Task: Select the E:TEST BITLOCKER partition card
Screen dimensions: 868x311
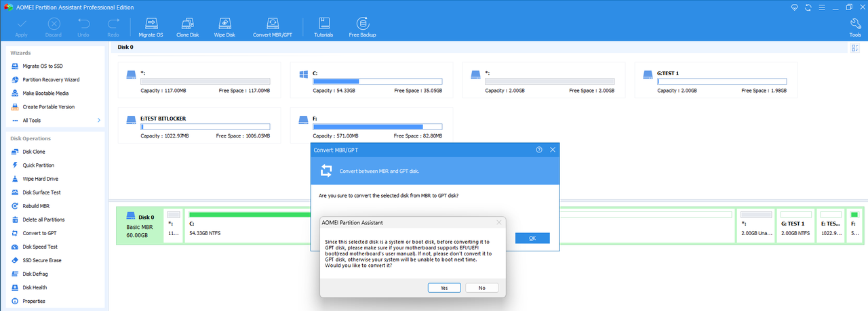Action: pyautogui.click(x=199, y=126)
